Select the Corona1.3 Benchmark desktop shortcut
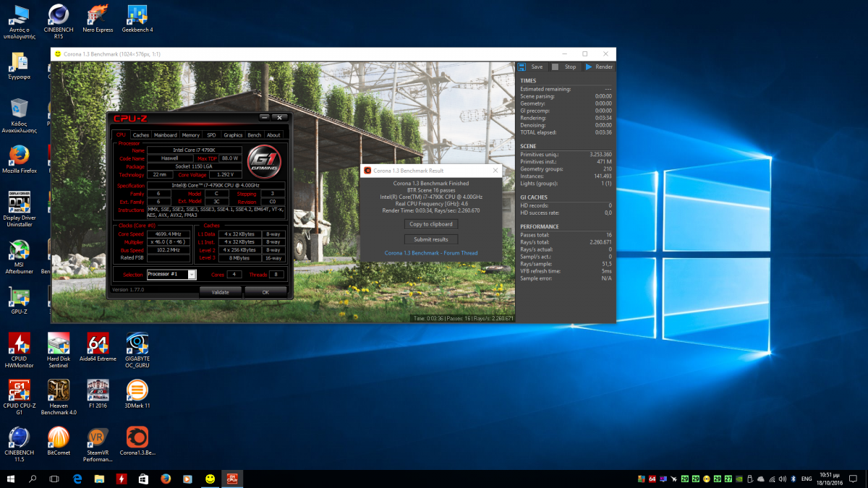The height and width of the screenshot is (488, 868). point(137,441)
